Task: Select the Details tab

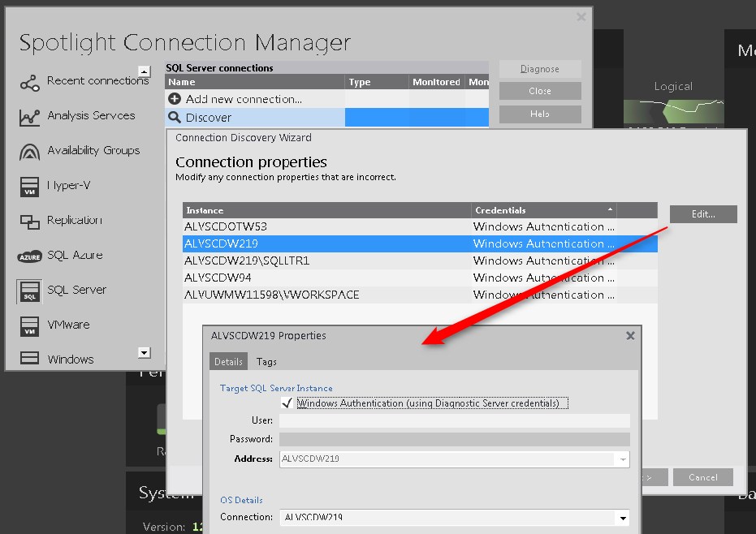Action: [228, 361]
